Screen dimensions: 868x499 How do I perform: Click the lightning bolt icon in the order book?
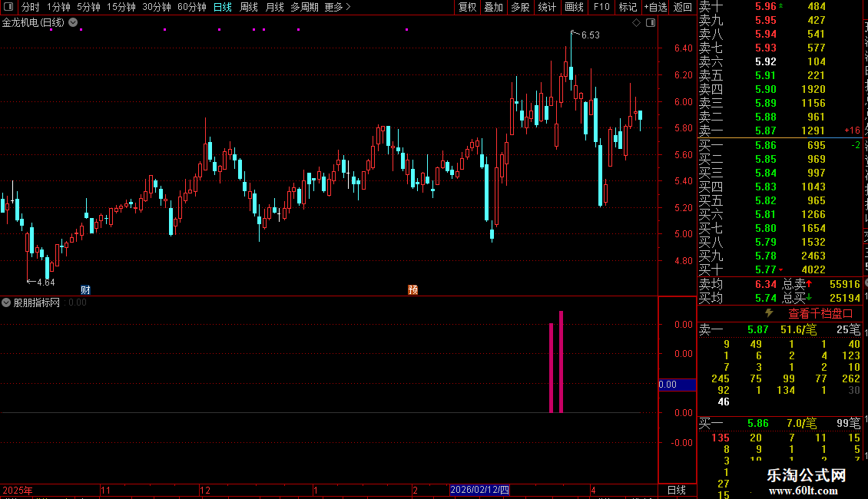(x=769, y=313)
